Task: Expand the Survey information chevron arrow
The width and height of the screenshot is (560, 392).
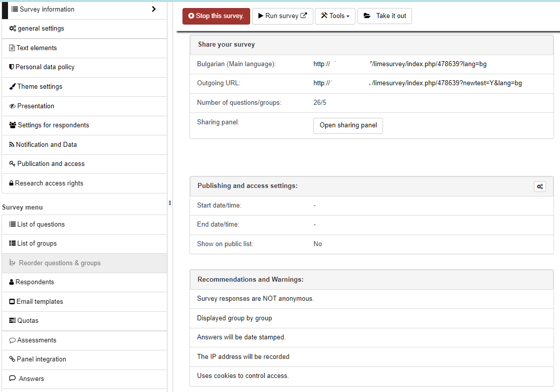Action: 154,9
